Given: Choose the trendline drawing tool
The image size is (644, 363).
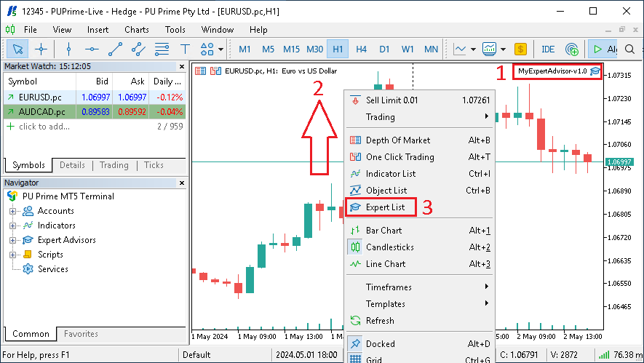Looking at the screenshot, I should click(x=115, y=49).
